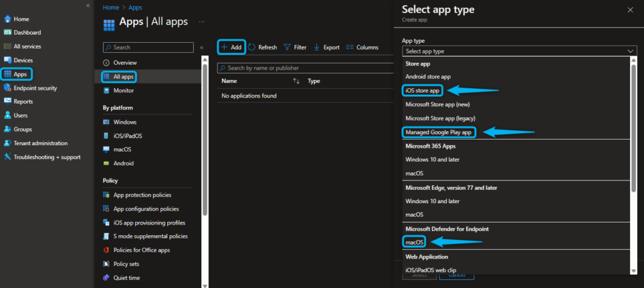
Task: Click the Apps menu pane scrollbar
Action: [205, 140]
